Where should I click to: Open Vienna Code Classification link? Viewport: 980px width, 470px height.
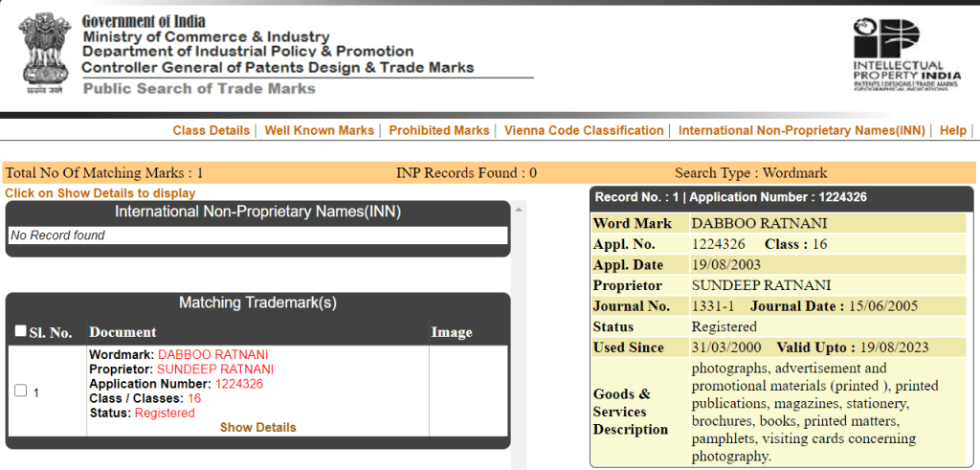(583, 130)
